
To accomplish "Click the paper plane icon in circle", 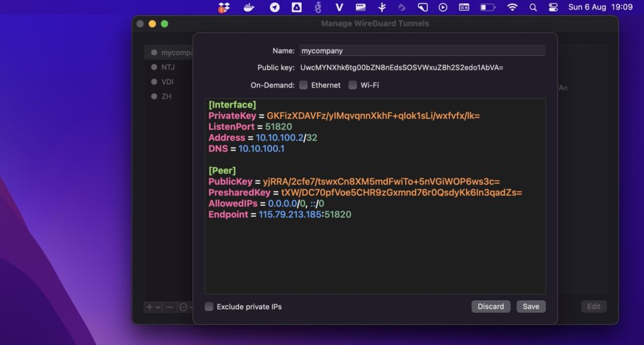I will point(275,8).
